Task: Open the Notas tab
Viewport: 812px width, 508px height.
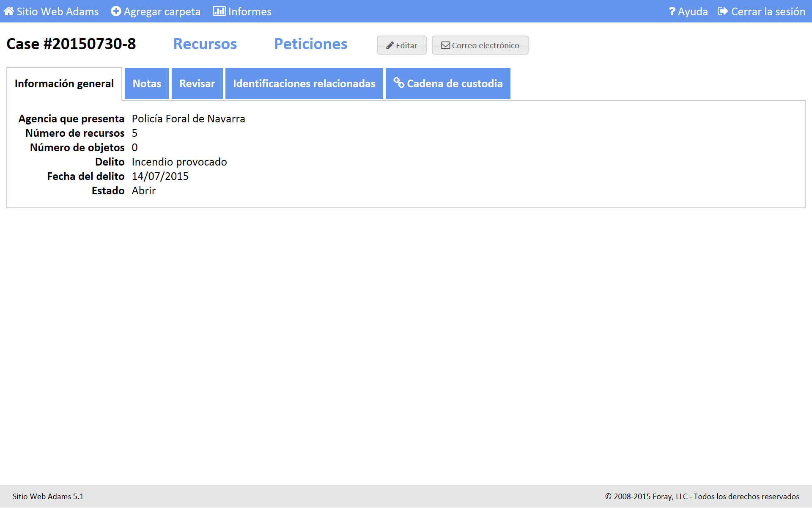Action: tap(147, 83)
